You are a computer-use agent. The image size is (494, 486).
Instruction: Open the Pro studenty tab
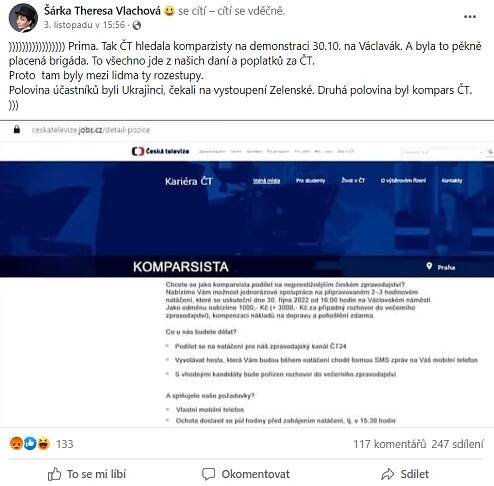click(x=310, y=181)
